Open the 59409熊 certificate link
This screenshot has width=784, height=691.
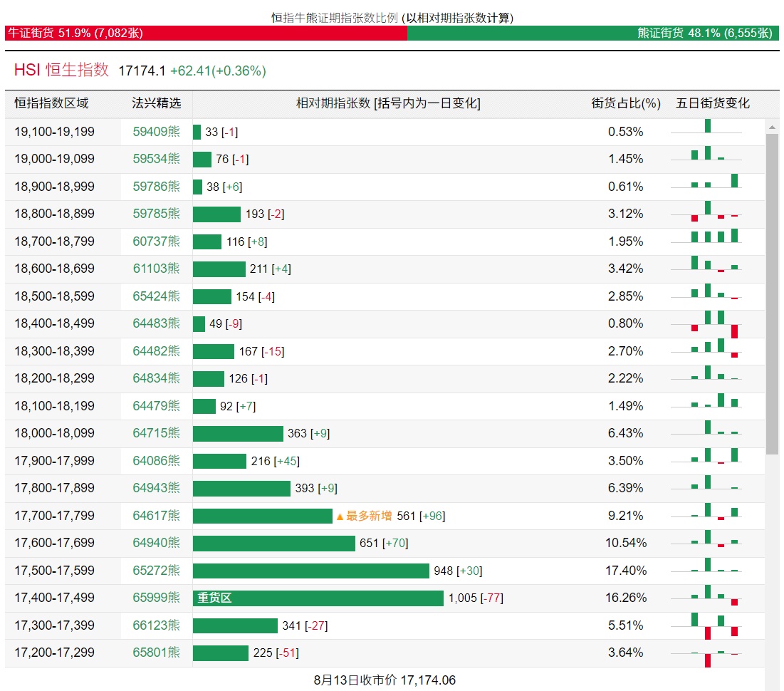156,132
